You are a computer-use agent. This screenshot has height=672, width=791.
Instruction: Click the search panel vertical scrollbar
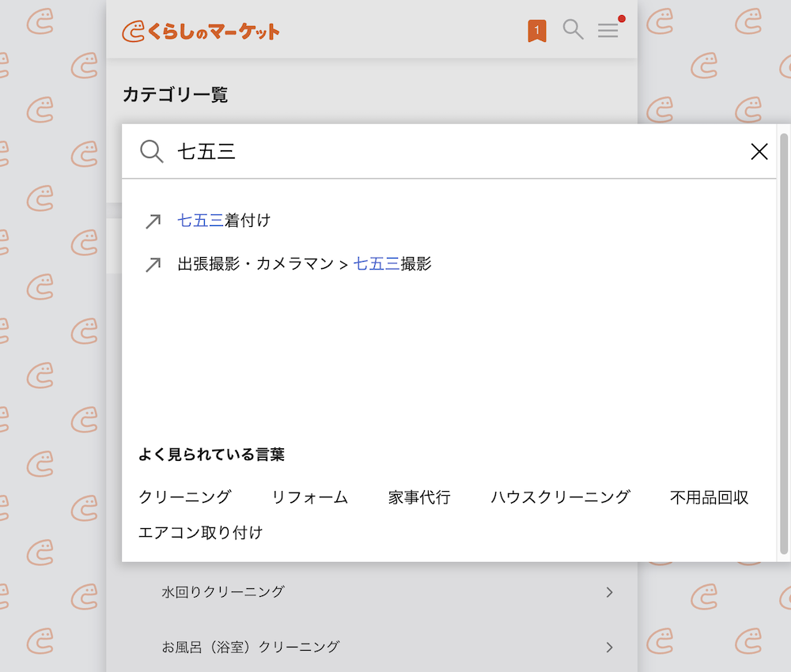click(784, 340)
